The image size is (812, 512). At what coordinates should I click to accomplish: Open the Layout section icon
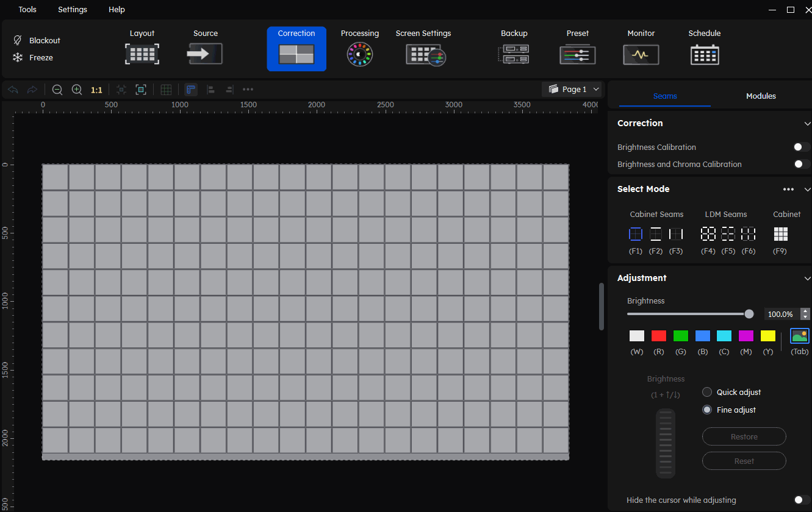click(x=142, y=54)
